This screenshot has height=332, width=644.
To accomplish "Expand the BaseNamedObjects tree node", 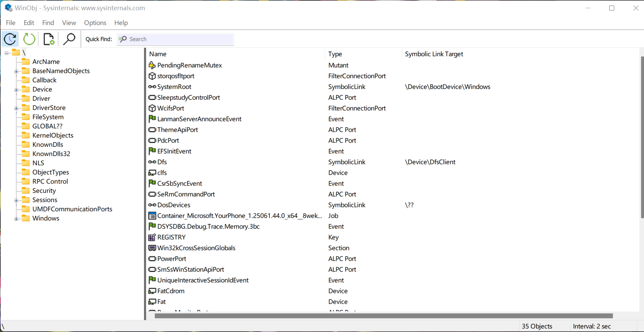I will [16, 71].
